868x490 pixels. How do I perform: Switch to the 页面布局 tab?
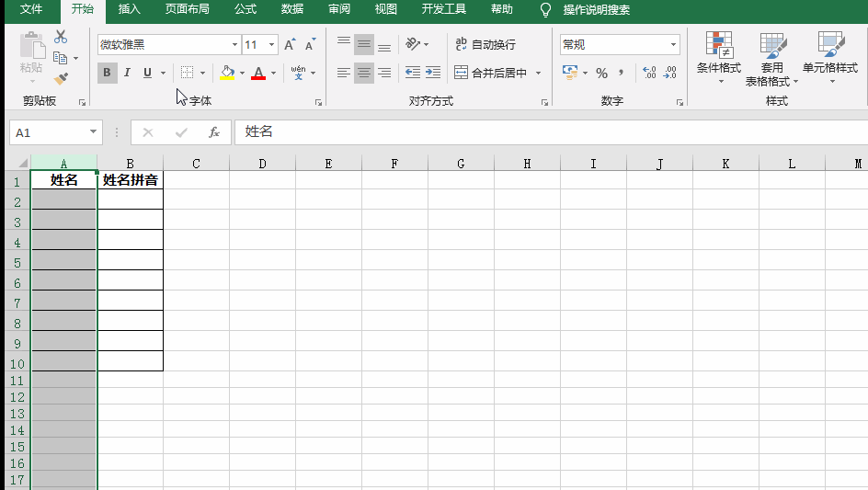point(187,9)
